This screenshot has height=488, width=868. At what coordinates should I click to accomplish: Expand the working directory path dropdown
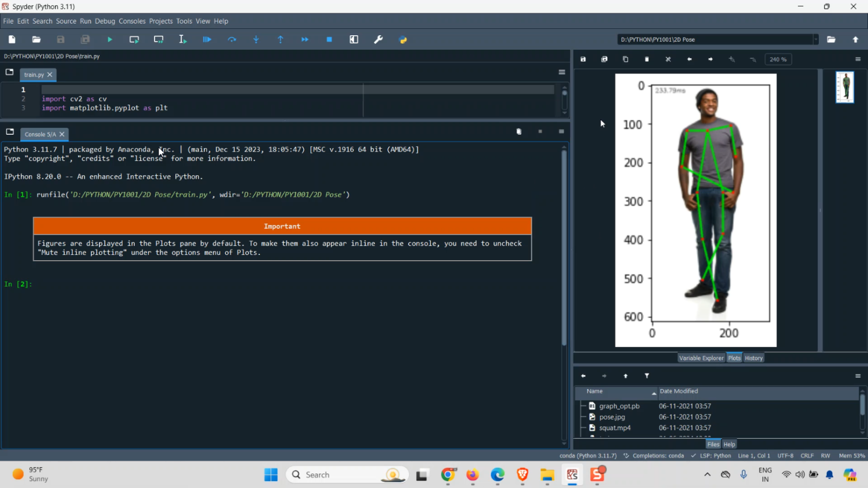click(x=816, y=40)
